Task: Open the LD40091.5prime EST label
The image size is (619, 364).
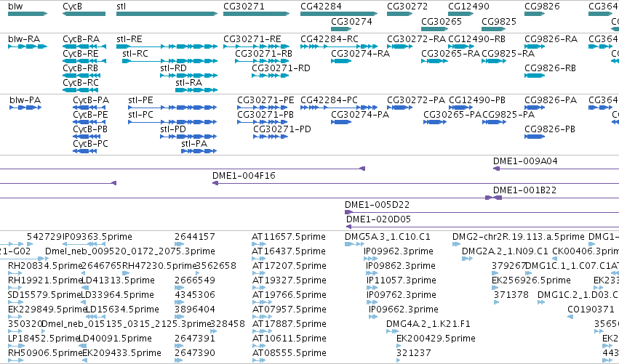Action: (115, 339)
